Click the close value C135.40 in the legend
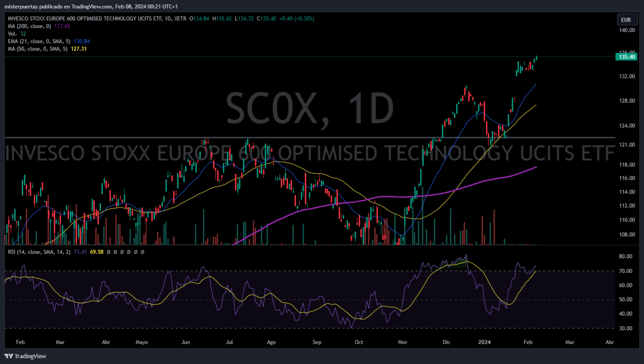This screenshot has height=364, width=644. tap(266, 18)
